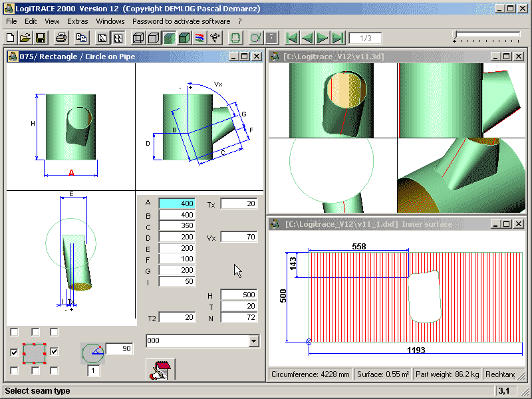Click the Circumference: 4228 mm status text
This screenshot has height=399, width=532.
point(311,374)
